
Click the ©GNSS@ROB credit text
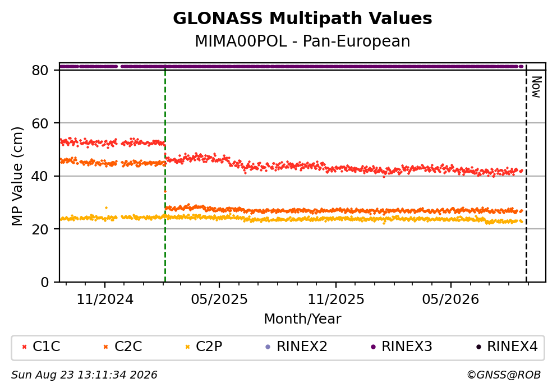[x=504, y=375]
